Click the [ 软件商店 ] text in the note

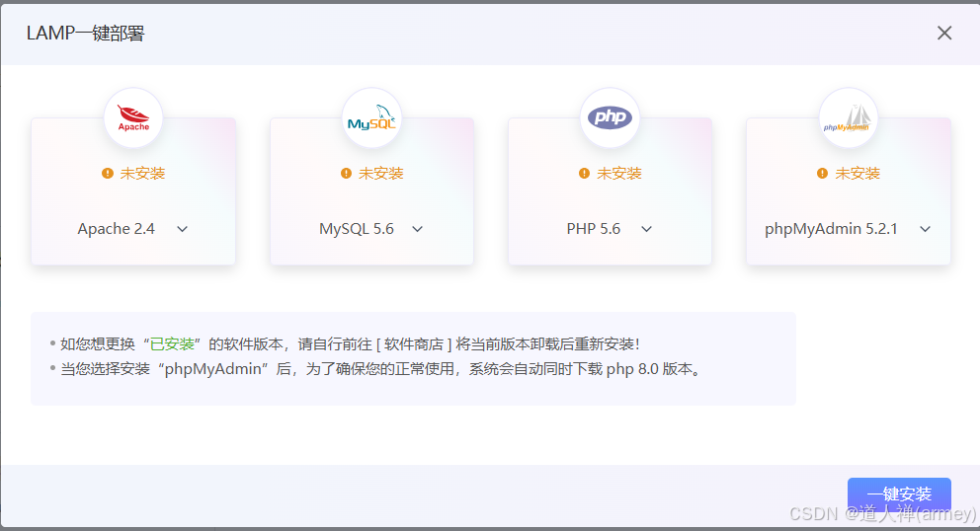[x=414, y=344]
